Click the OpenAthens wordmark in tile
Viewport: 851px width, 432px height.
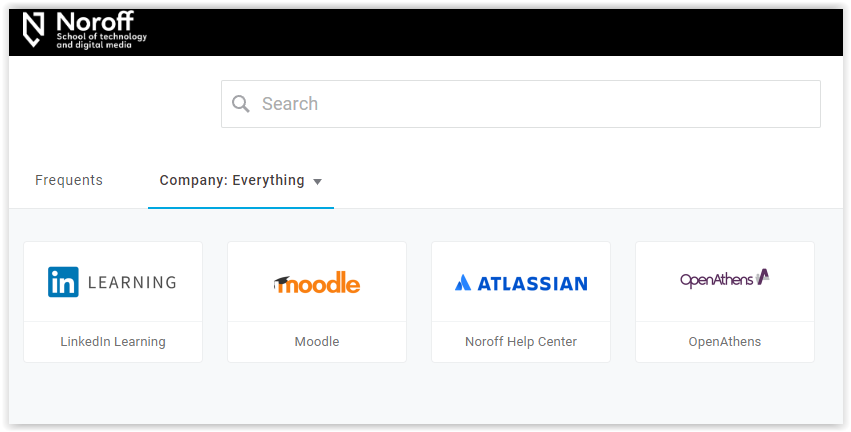(x=716, y=280)
